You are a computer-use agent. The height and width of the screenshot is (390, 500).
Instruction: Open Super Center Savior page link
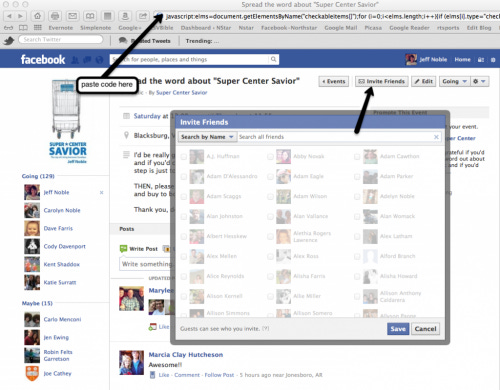click(182, 93)
